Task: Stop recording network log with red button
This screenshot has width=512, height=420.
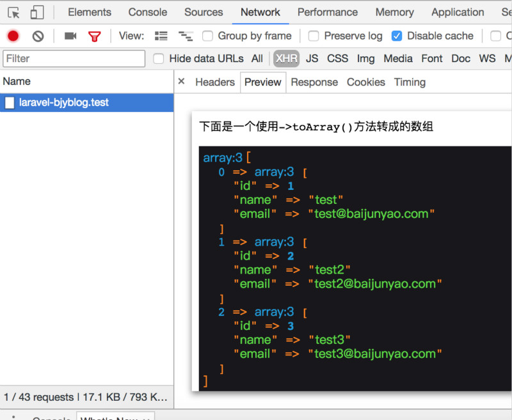Action: 13,36
